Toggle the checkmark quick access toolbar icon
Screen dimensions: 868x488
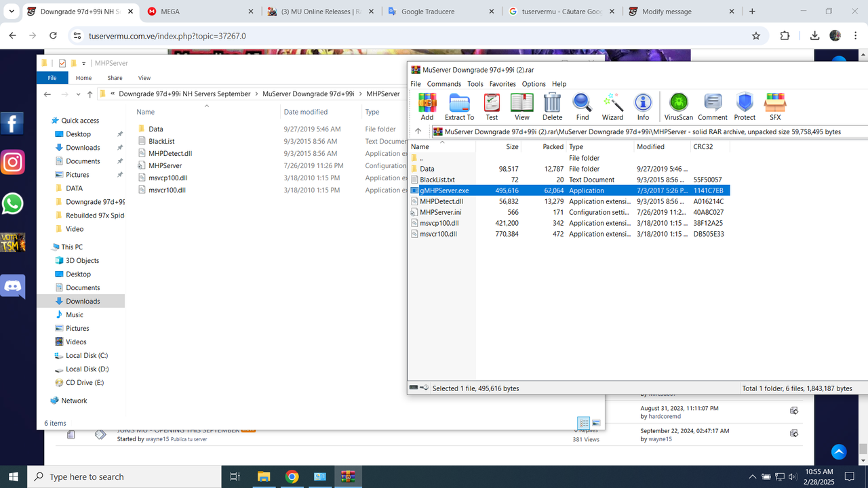coord(62,63)
